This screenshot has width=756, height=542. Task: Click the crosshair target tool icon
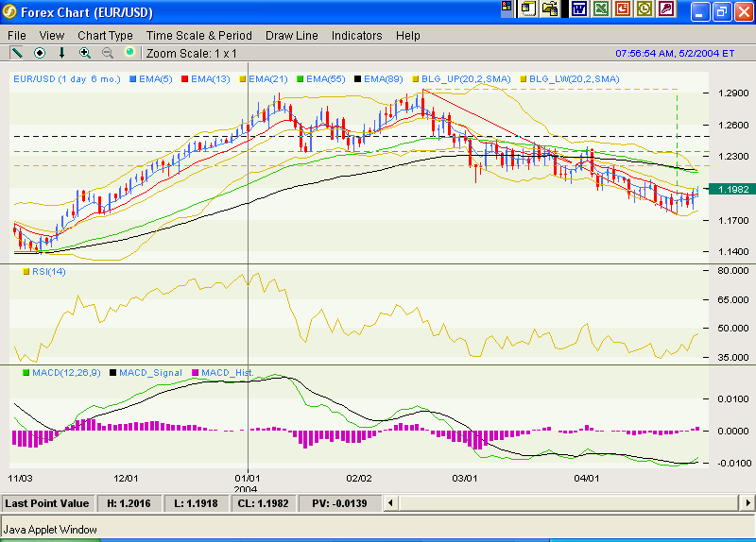pos(40,53)
